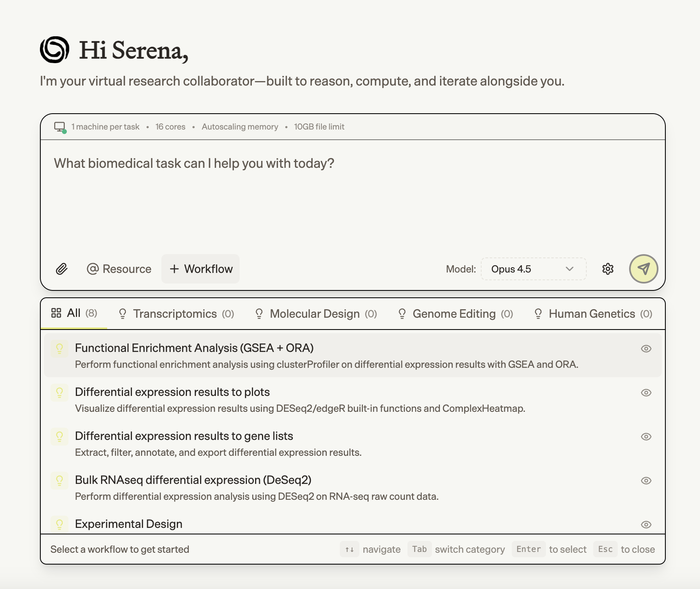Image resolution: width=700 pixels, height=589 pixels.
Task: Preview Functional Enrichment Analysis using its eye icon
Action: point(646,349)
